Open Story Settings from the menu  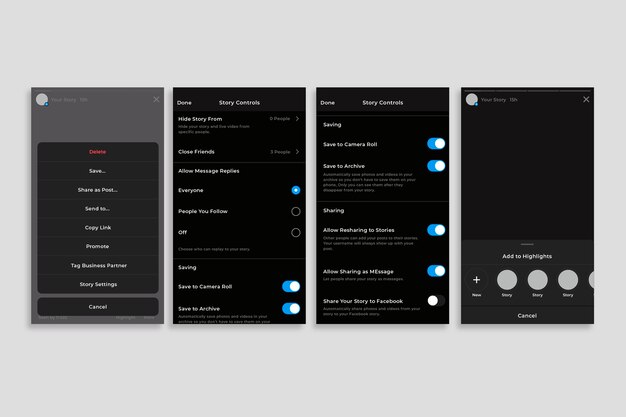pos(98,284)
